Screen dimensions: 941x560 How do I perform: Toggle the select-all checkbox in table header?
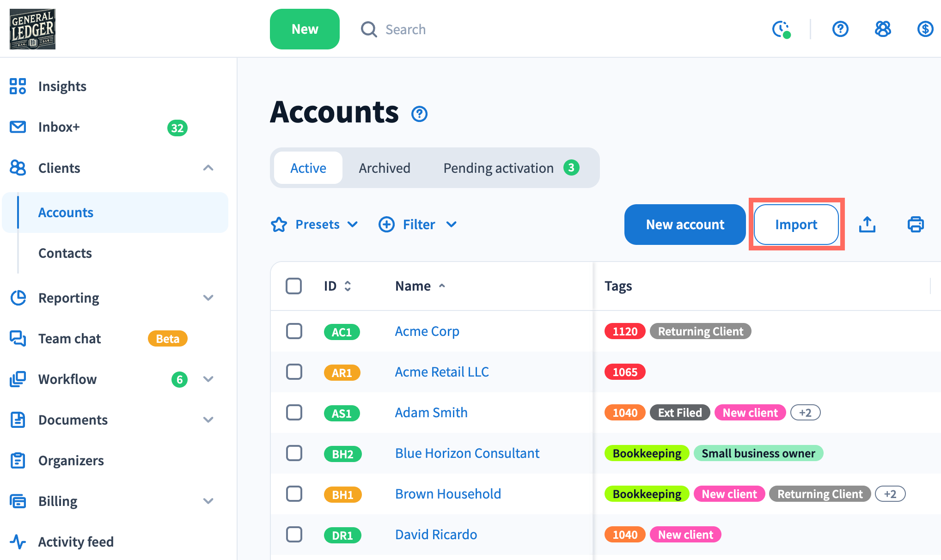tap(294, 286)
